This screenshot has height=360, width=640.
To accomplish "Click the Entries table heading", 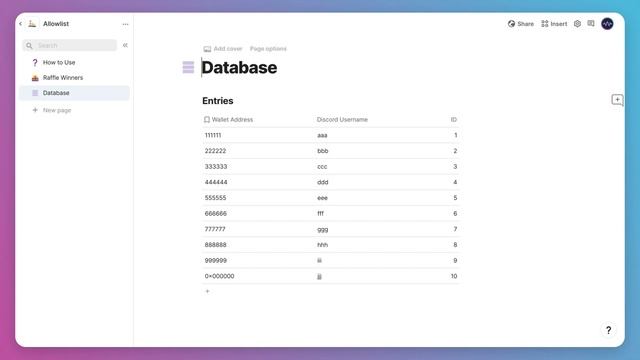I will (x=218, y=101).
